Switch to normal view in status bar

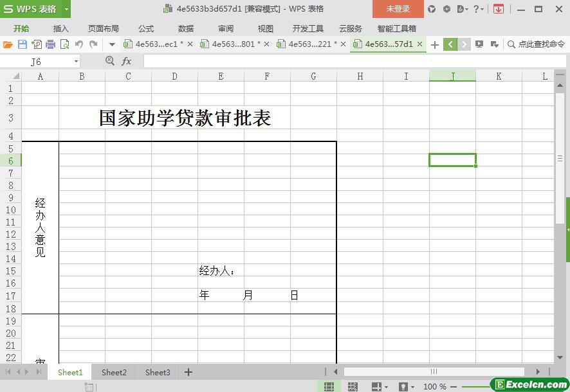pyautogui.click(x=329, y=387)
